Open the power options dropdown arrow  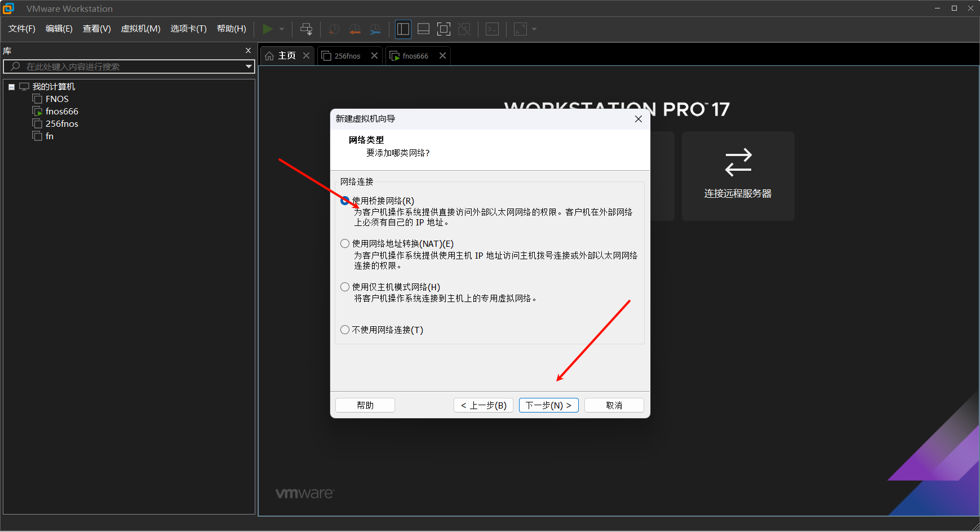[282, 29]
